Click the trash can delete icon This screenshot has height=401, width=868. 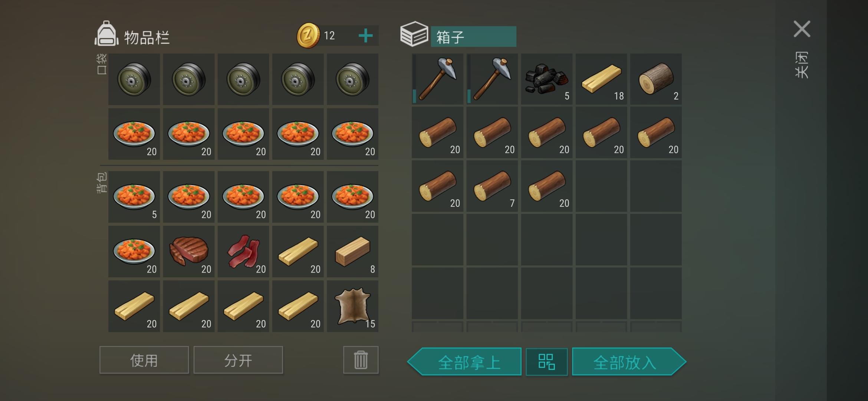click(x=361, y=360)
